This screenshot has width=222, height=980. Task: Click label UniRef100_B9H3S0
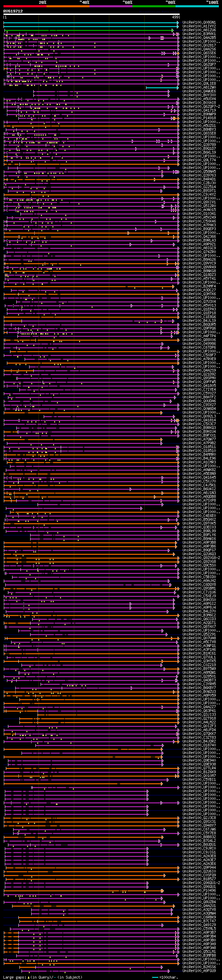coord(199,600)
